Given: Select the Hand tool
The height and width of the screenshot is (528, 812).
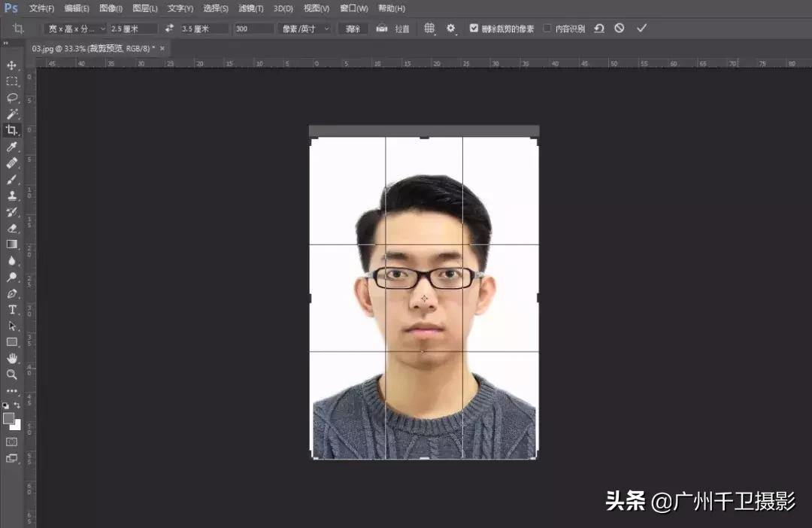Looking at the screenshot, I should point(12,359).
